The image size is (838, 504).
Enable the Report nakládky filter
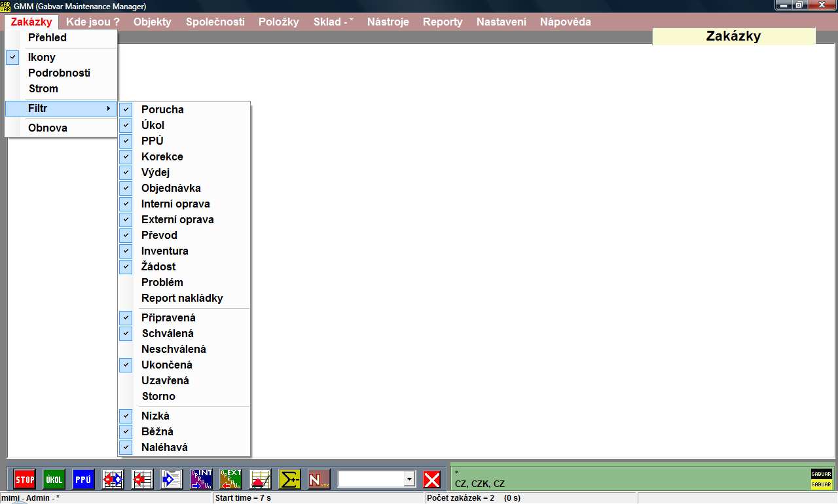[x=185, y=298]
